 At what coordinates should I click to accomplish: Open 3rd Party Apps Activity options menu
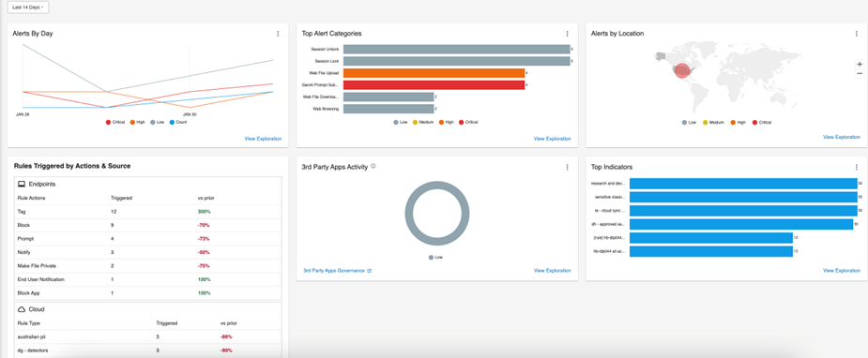pos(567,167)
